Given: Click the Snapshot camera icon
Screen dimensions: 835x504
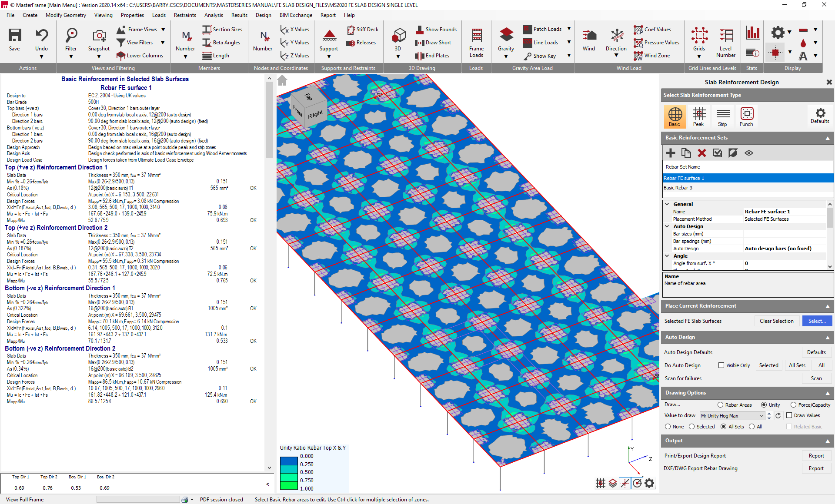Looking at the screenshot, I should point(99,36).
